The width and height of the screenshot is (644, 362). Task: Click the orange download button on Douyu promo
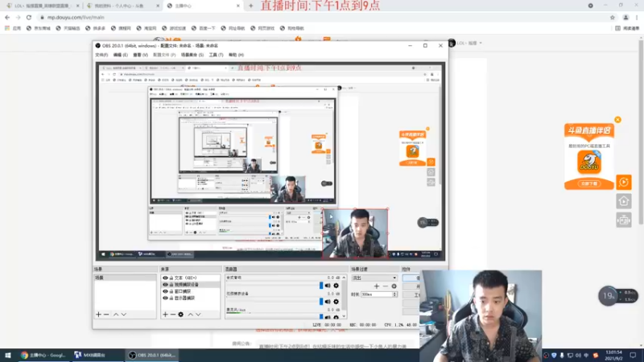(589, 183)
